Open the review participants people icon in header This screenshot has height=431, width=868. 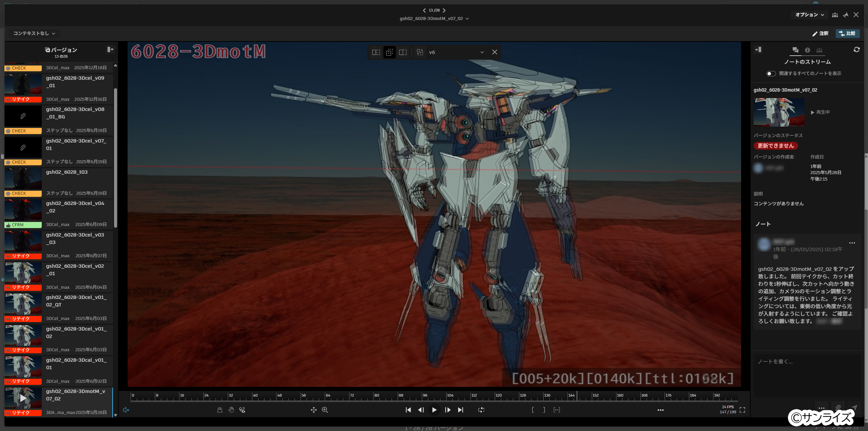835,15
